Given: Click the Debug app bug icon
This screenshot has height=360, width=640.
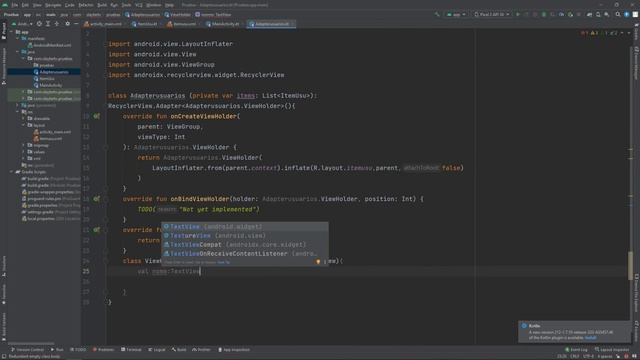Looking at the screenshot, I should click(544, 14).
